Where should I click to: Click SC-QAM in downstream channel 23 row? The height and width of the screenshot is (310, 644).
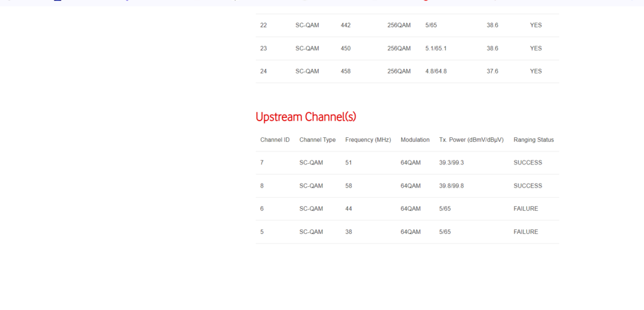307,48
